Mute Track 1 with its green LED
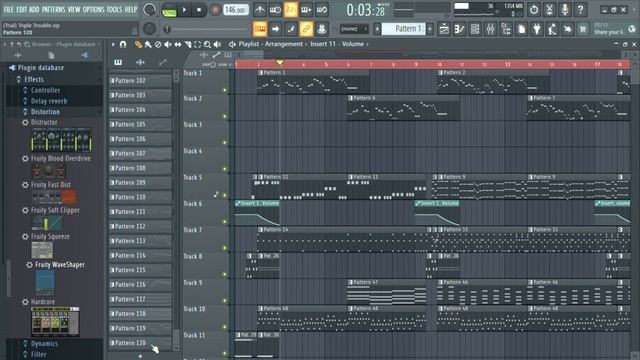Viewport: 640px width, 360px height. coord(224,90)
